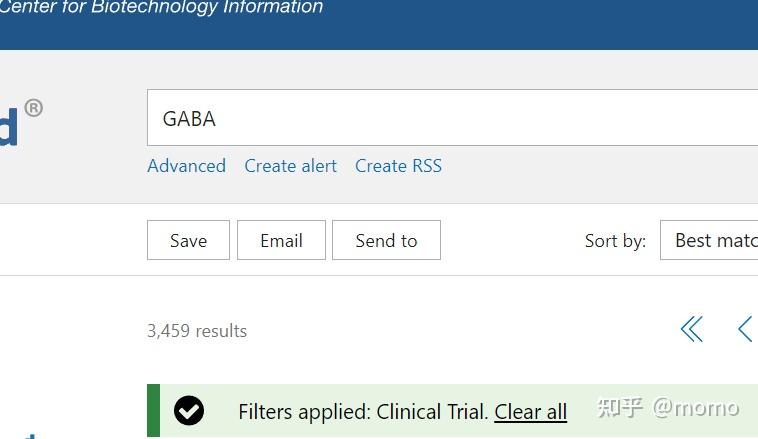Open the Send to menu
The width and height of the screenshot is (758, 439).
coord(386,240)
